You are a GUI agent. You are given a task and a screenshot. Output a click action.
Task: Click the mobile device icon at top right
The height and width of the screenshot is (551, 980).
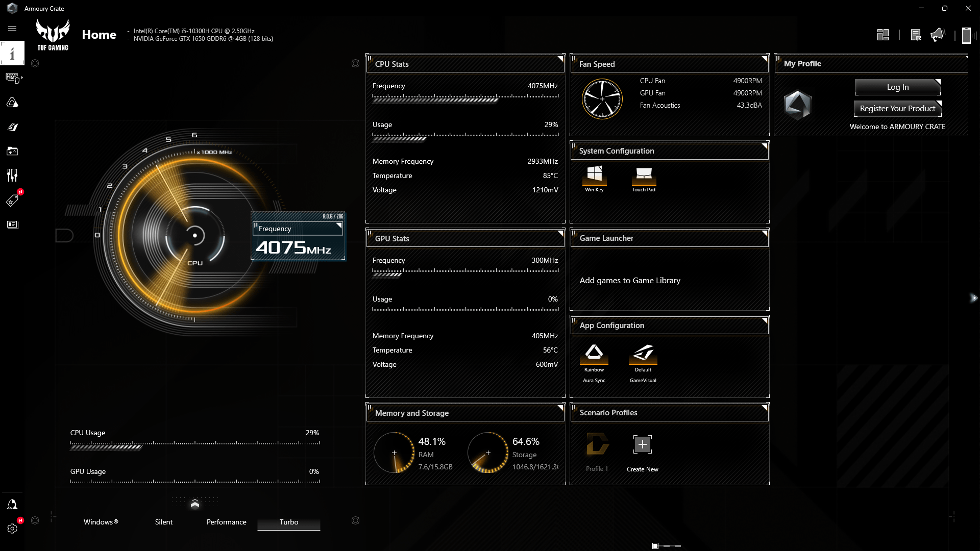coord(966,35)
